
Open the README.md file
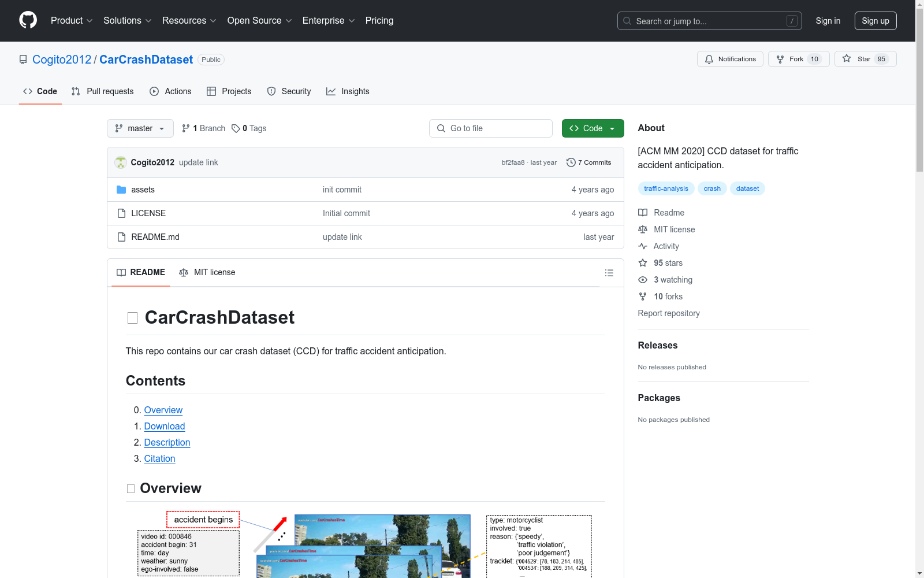pos(155,237)
